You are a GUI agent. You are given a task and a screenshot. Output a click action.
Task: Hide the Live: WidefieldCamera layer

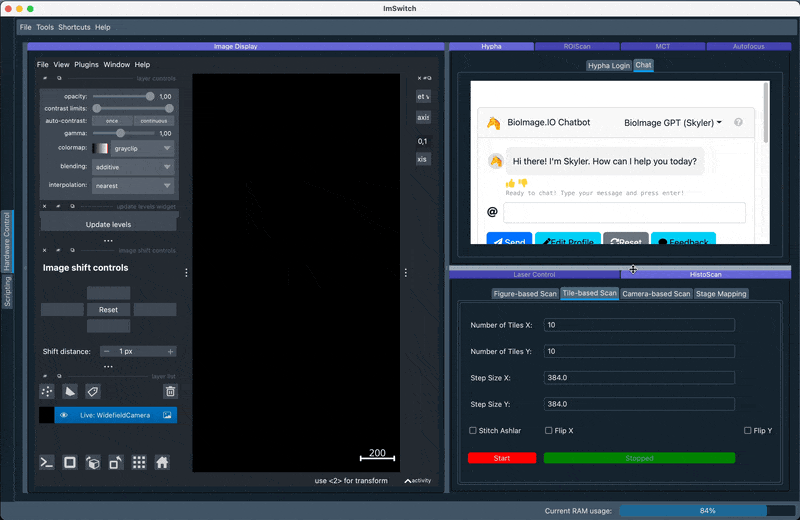click(x=64, y=415)
